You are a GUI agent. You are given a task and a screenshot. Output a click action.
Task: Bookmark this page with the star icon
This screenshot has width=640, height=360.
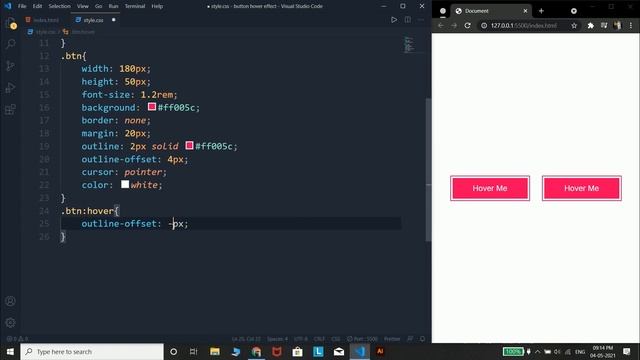574,25
